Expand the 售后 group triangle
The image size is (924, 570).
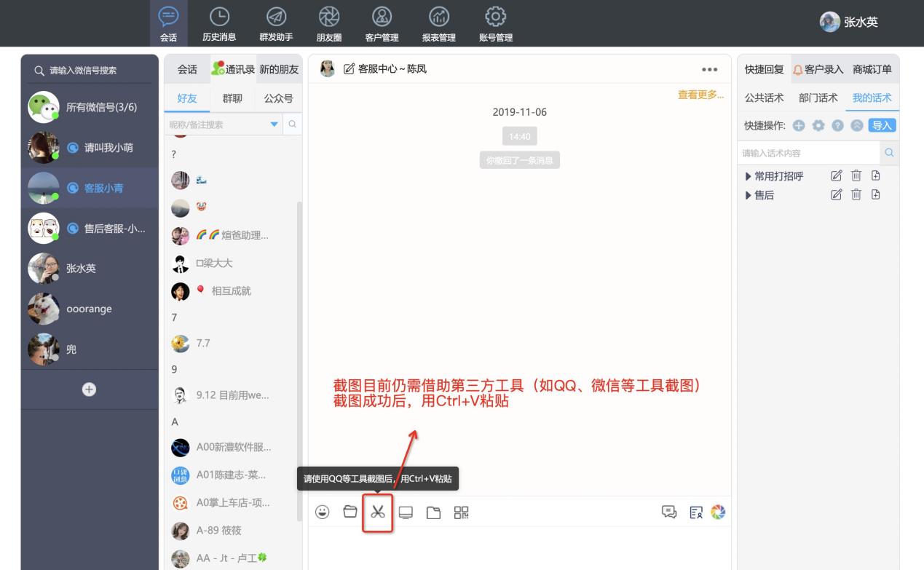(x=749, y=195)
